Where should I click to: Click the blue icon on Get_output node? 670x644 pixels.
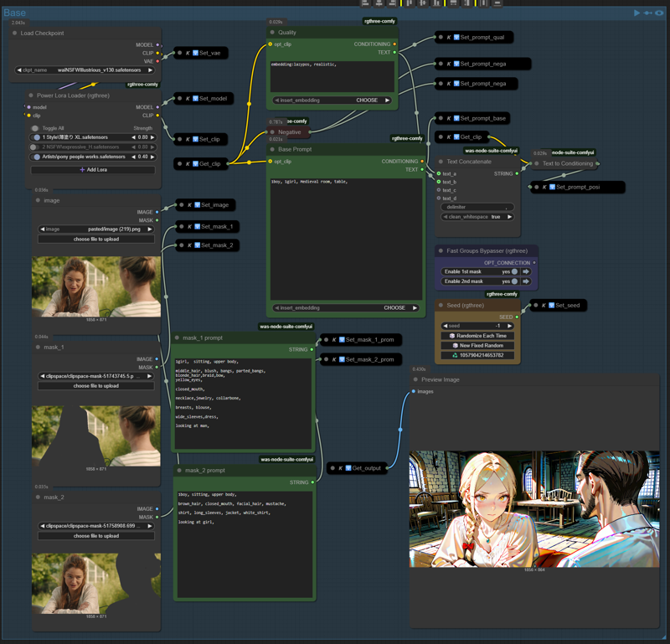pyautogui.click(x=348, y=468)
